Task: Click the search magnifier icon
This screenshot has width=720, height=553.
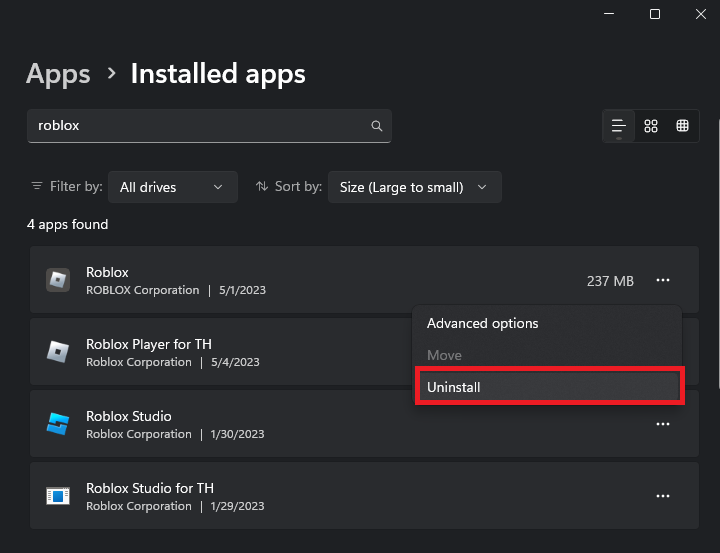Action: [x=377, y=126]
